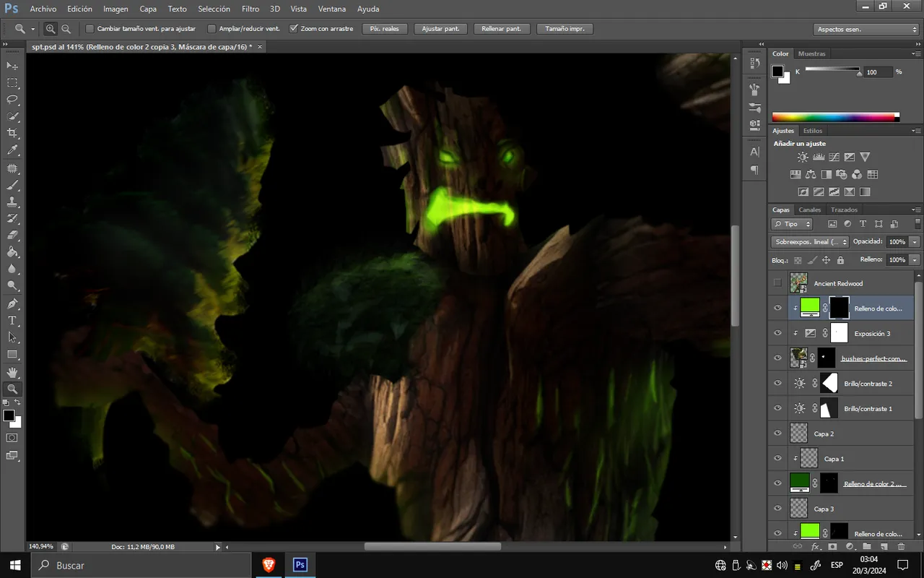Add a Brightness/Contrast adjustment from Ajustes panel
The width and height of the screenshot is (924, 578).
803,157
